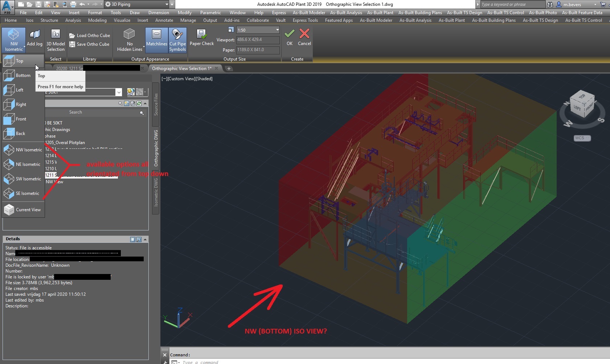
Task: Toggle Matchlines in Output Appearance
Action: pyautogui.click(x=156, y=40)
